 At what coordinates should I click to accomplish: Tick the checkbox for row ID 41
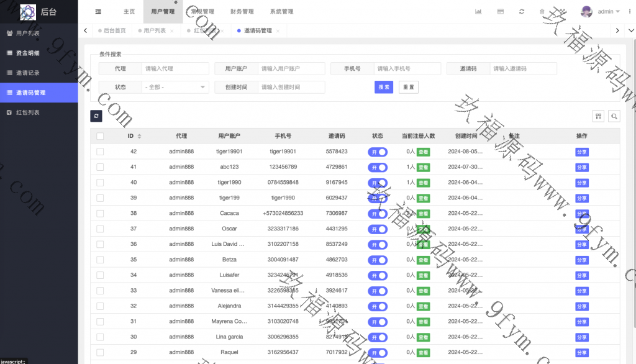coord(100,167)
